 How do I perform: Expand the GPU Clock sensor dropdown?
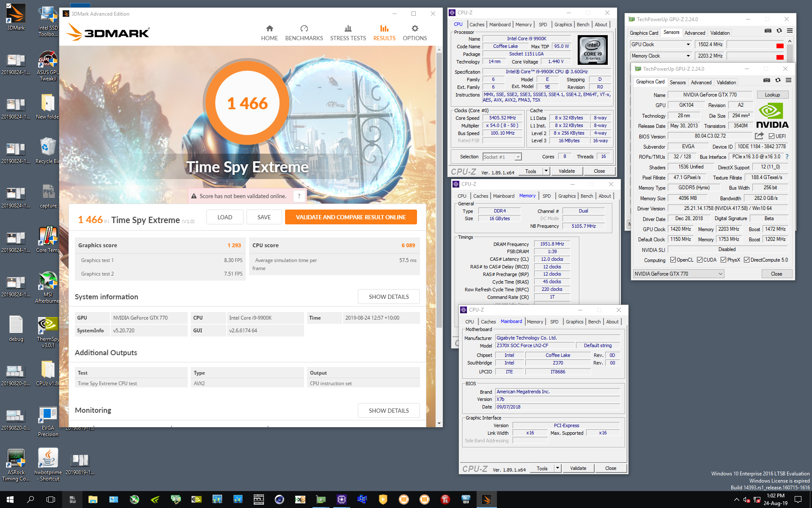coord(688,44)
